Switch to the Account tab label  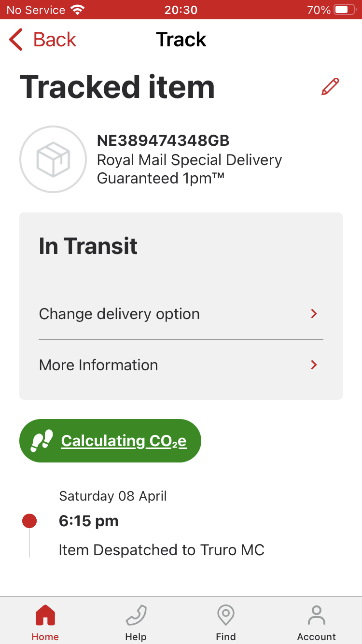tap(317, 637)
